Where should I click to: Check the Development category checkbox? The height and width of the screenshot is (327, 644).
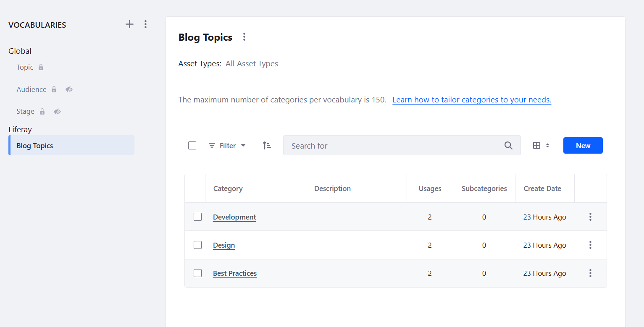[197, 217]
